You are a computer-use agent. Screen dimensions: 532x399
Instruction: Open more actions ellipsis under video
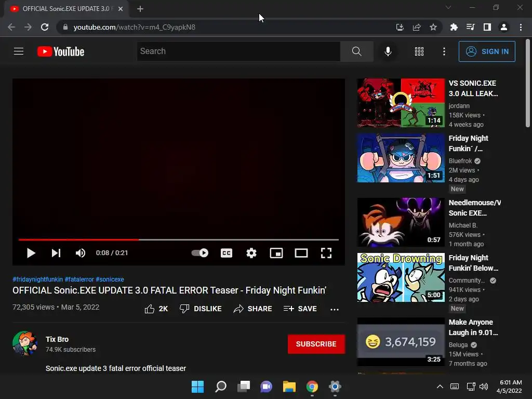(335, 309)
